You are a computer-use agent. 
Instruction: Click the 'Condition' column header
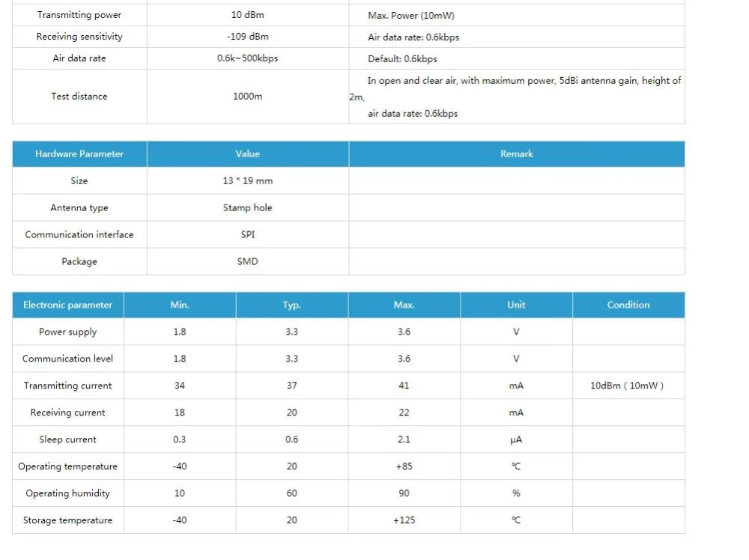pos(628,305)
